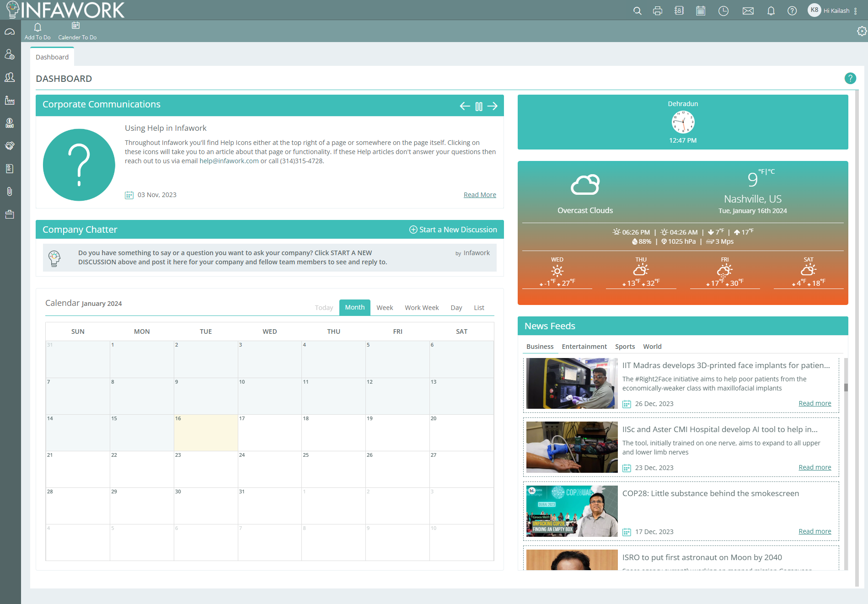Click the WED weather forecast
This screenshot has height=604, width=868.
point(557,272)
